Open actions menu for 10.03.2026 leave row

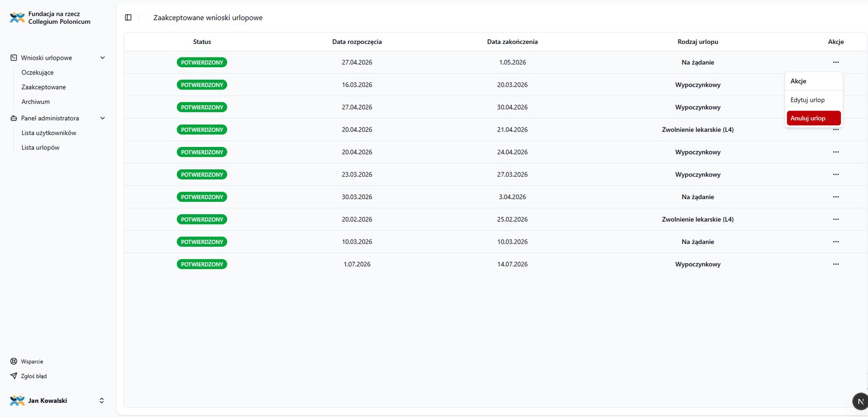[835, 242]
